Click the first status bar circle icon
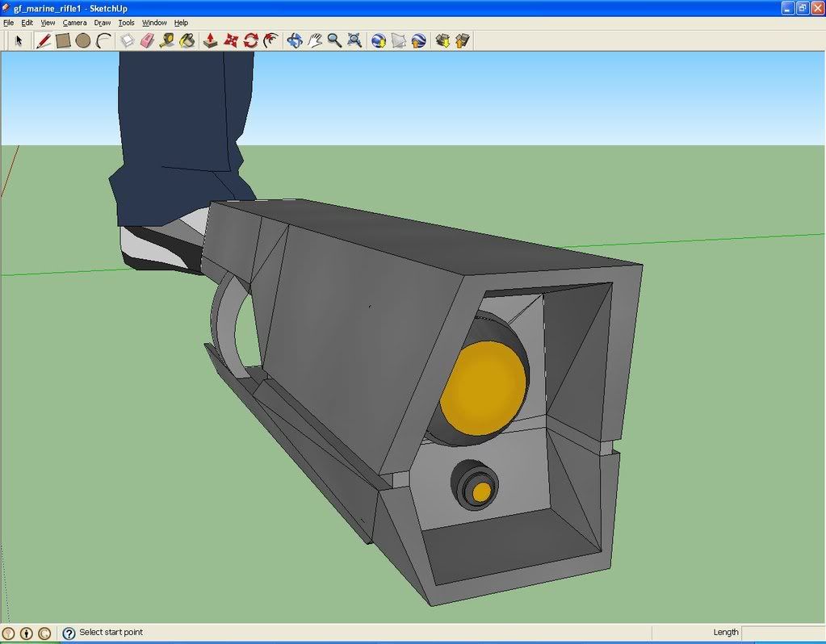Viewport: 826px width, 644px height. tap(8, 633)
